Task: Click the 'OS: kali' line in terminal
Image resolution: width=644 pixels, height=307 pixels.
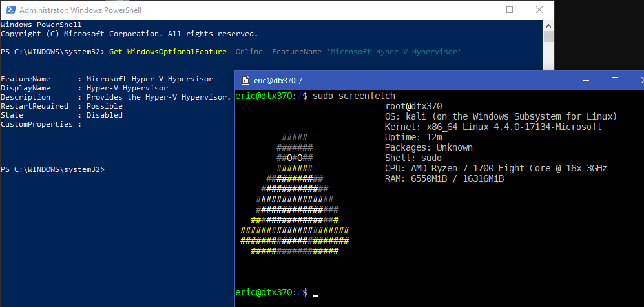Action: [501, 116]
